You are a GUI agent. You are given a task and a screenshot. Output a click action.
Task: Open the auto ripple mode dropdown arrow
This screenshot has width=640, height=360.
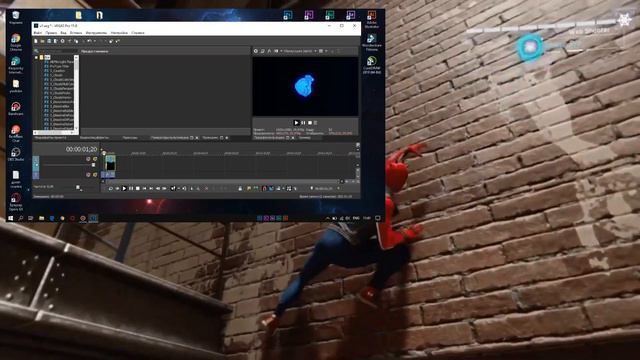283,188
